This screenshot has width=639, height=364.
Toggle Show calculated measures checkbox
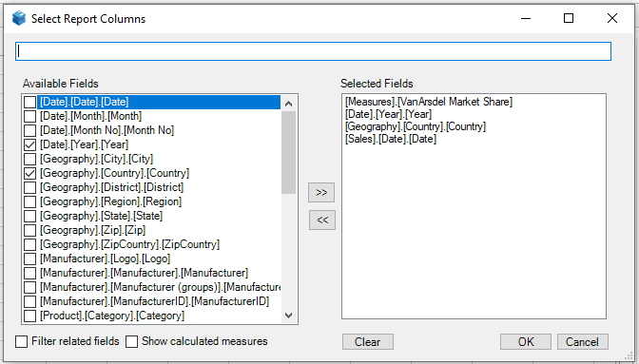click(131, 341)
